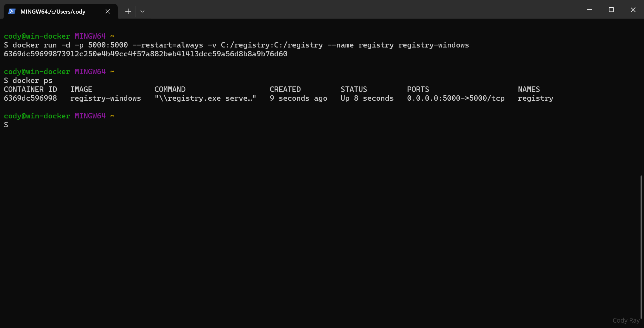This screenshot has width=644, height=328.
Task: Click the vertical scrollbar thumb
Action: coord(641,247)
